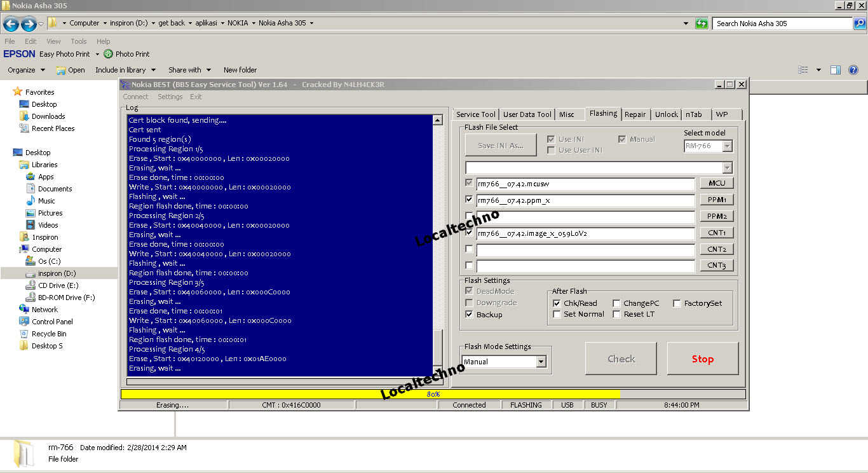Enable the ChangePC checkbox
Image resolution: width=868 pixels, height=473 pixels.
pos(616,303)
